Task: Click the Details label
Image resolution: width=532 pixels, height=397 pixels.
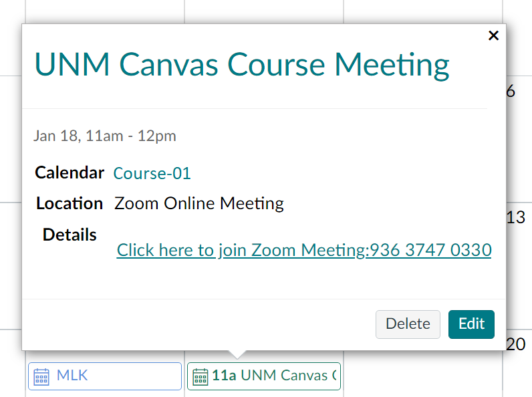Action: [70, 235]
